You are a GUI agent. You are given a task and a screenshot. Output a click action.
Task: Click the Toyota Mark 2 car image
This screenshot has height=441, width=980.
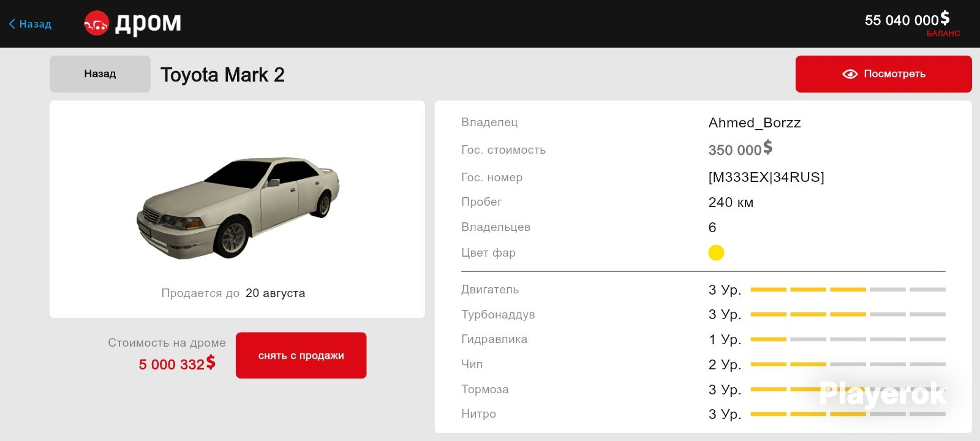(238, 207)
